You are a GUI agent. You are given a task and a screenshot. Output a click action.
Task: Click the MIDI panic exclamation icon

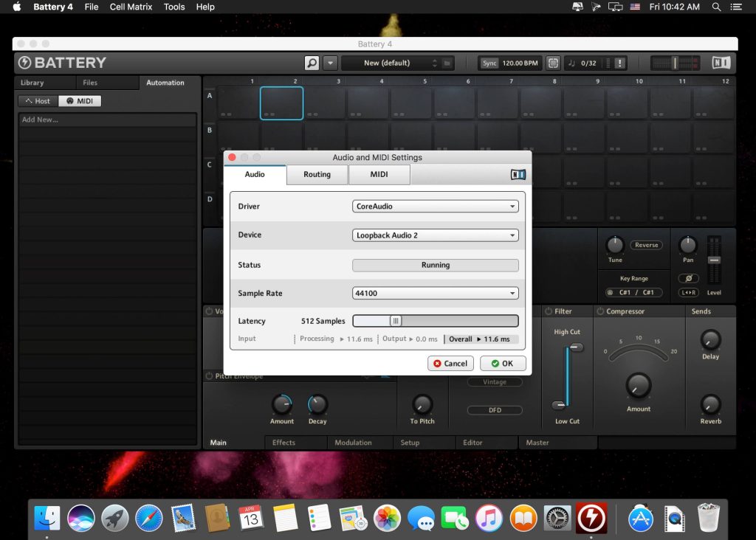(618, 63)
